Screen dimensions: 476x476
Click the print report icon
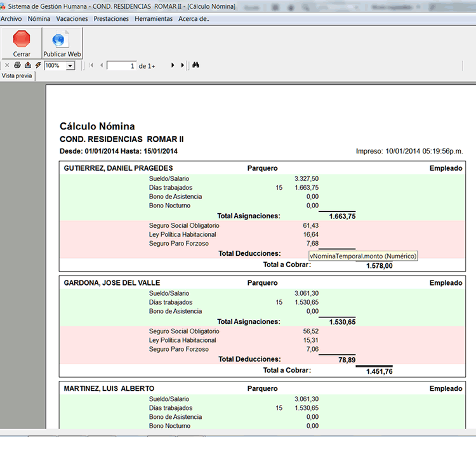17,65
